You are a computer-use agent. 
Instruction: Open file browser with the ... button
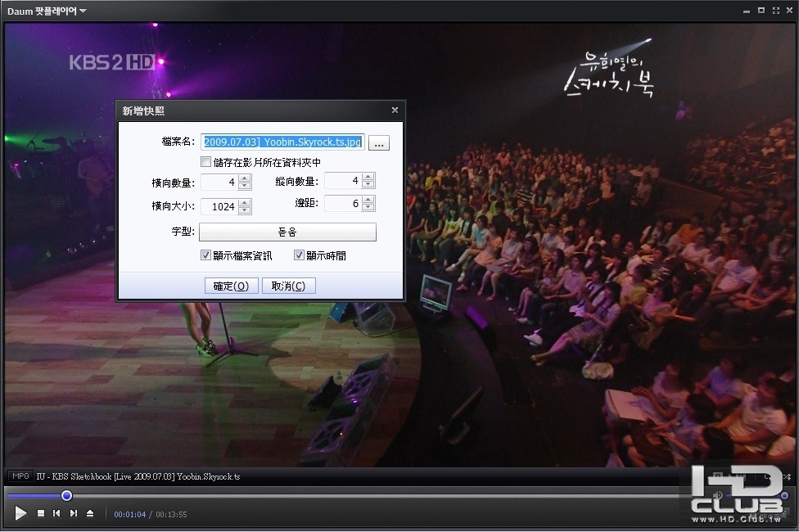pyautogui.click(x=378, y=142)
